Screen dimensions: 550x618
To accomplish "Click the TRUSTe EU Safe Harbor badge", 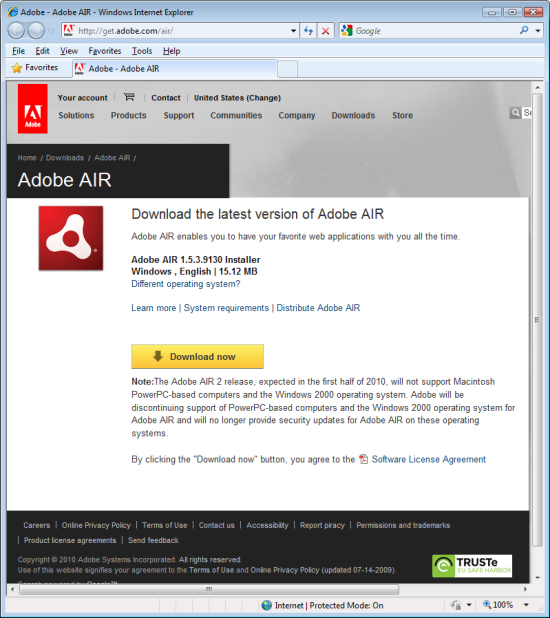I will pyautogui.click(x=472, y=566).
